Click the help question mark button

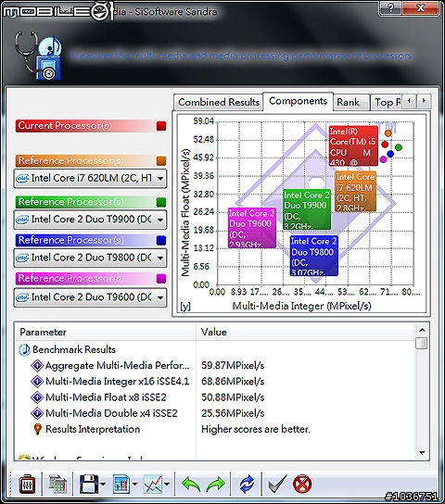pos(390,7)
